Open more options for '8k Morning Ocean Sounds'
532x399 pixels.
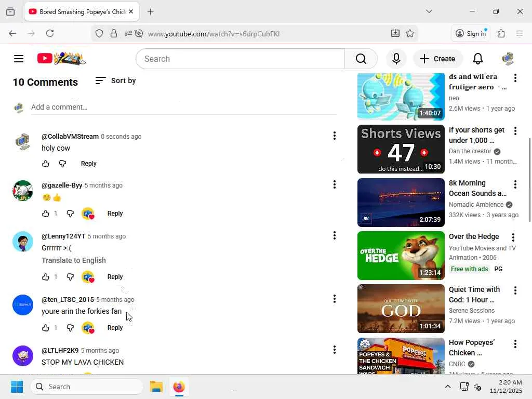coord(515,184)
